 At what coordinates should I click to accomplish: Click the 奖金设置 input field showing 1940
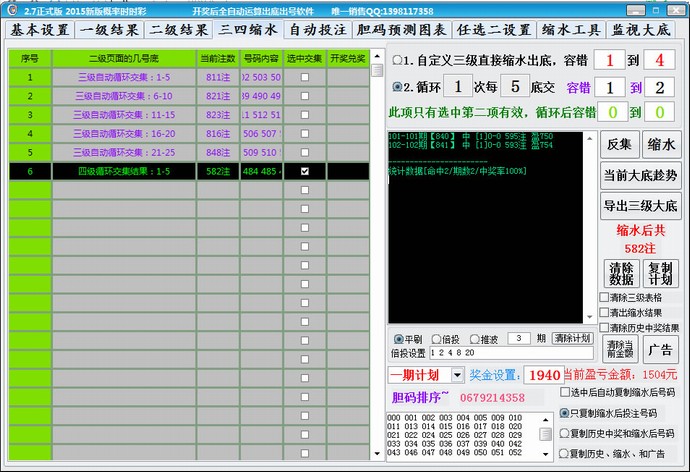point(543,374)
